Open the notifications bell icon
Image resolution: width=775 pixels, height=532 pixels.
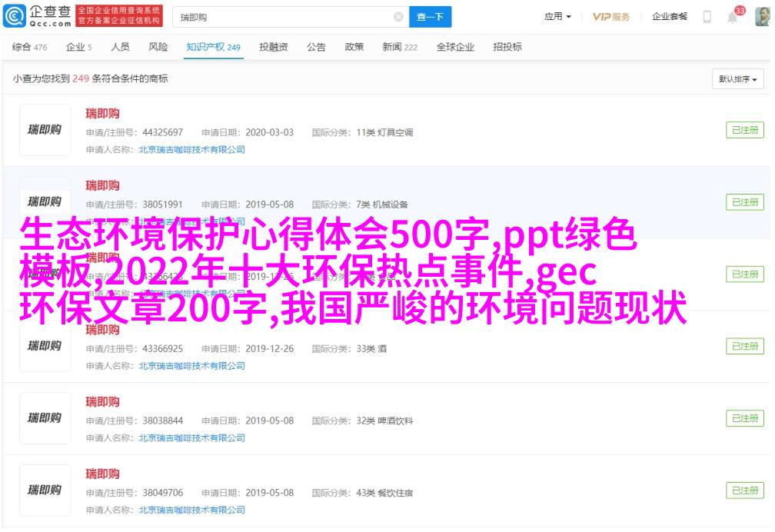point(732,18)
